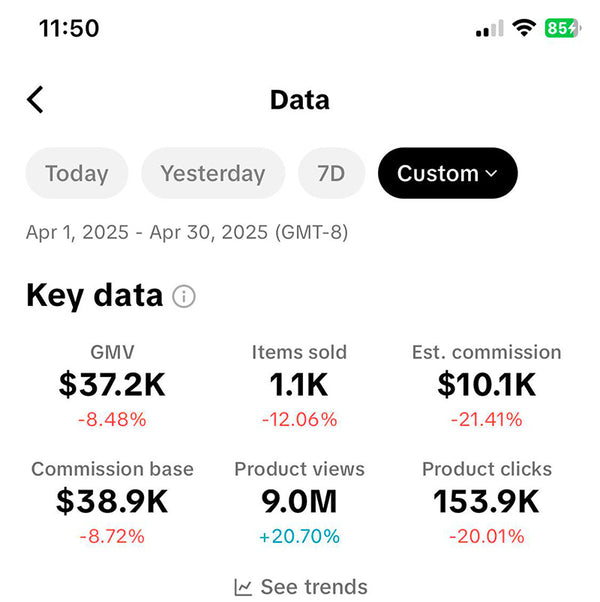The width and height of the screenshot is (600, 602).
Task: Tap the Commission base $38.9K metric
Action: pos(112,501)
